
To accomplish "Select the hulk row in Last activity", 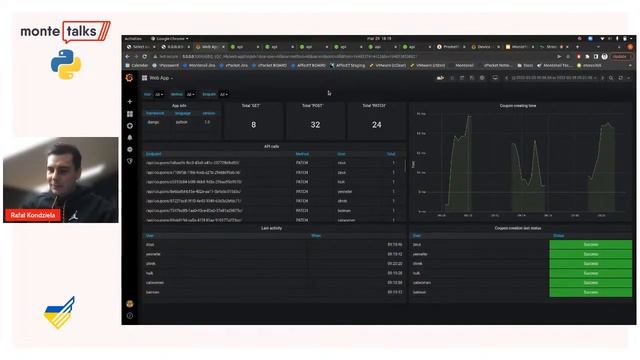I will click(x=274, y=273).
